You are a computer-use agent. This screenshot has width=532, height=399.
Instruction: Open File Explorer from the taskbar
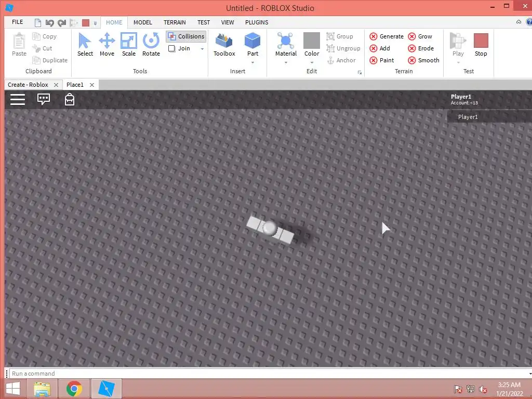(42, 389)
